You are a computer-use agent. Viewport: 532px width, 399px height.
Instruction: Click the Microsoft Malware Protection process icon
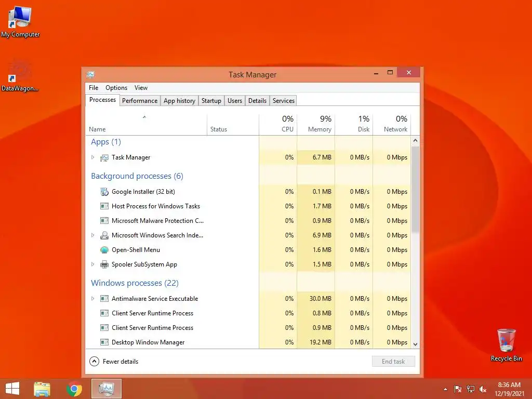coord(104,221)
